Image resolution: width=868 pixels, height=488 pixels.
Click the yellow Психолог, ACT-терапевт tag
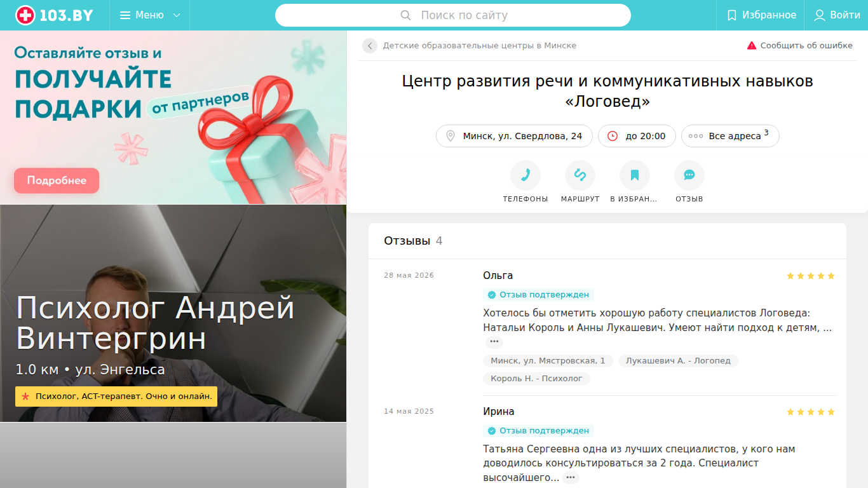(116, 396)
